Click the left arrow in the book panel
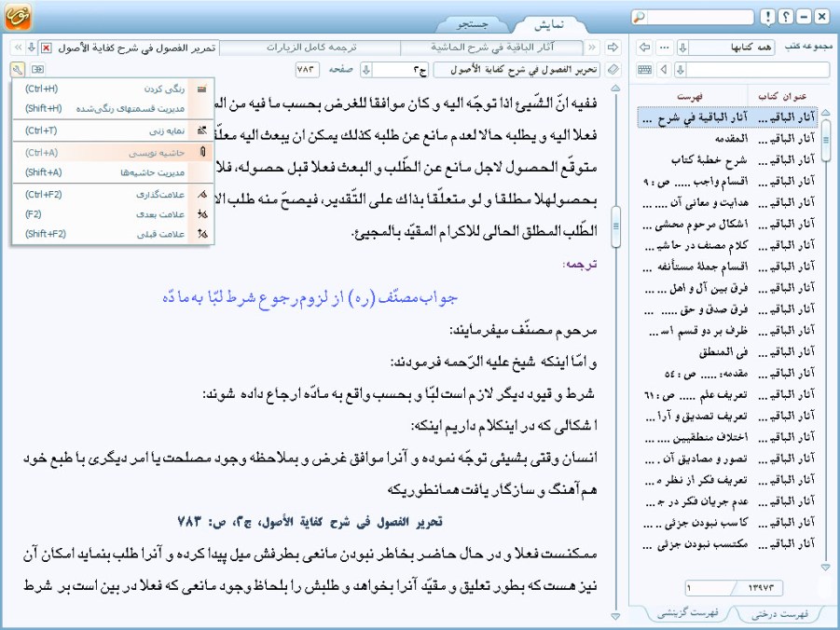This screenshot has height=630, width=840. click(644, 48)
